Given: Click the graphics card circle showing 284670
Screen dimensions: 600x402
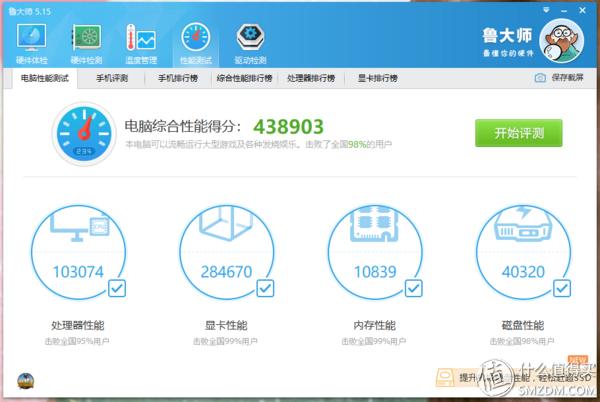Looking at the screenshot, I should [227, 252].
